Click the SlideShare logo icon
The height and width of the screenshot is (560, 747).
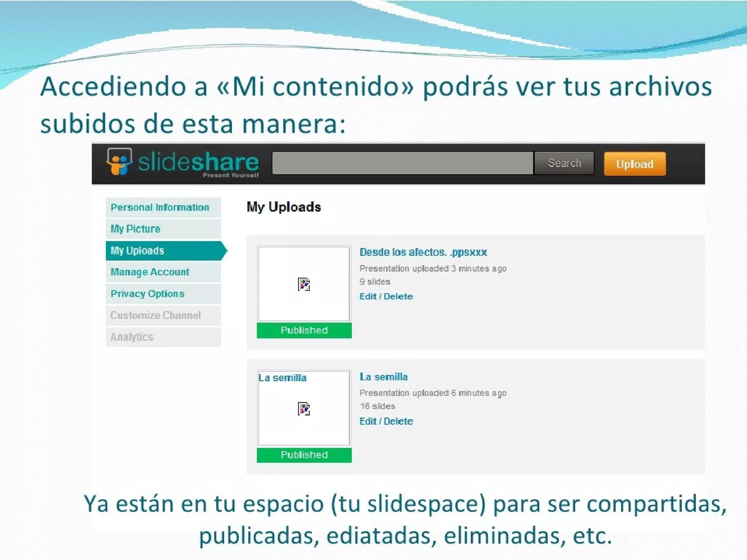[119, 162]
